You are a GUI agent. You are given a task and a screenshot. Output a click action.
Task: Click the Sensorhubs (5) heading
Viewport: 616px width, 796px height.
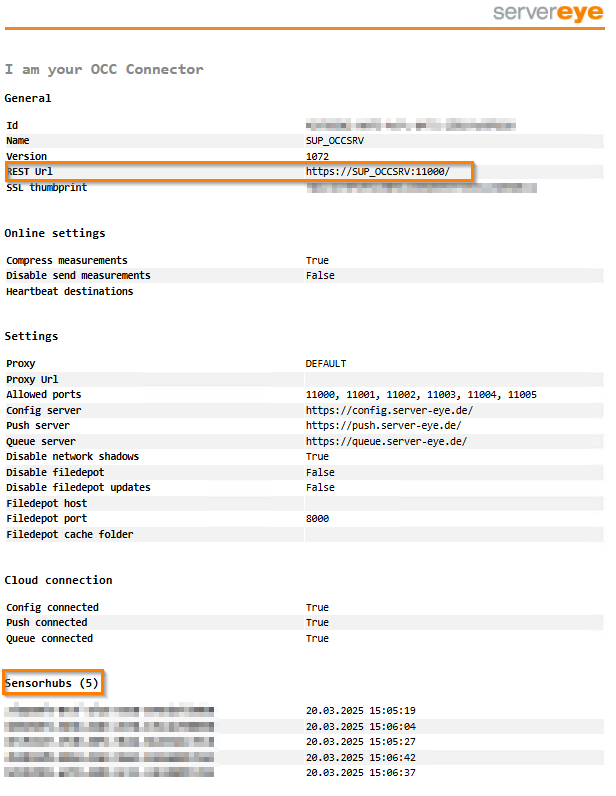tap(51, 683)
